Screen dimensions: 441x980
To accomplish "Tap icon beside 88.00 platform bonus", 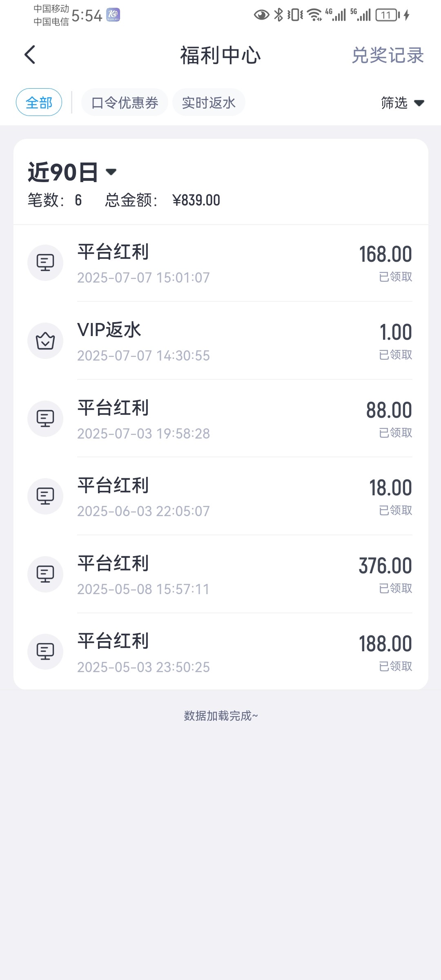I will tap(45, 419).
